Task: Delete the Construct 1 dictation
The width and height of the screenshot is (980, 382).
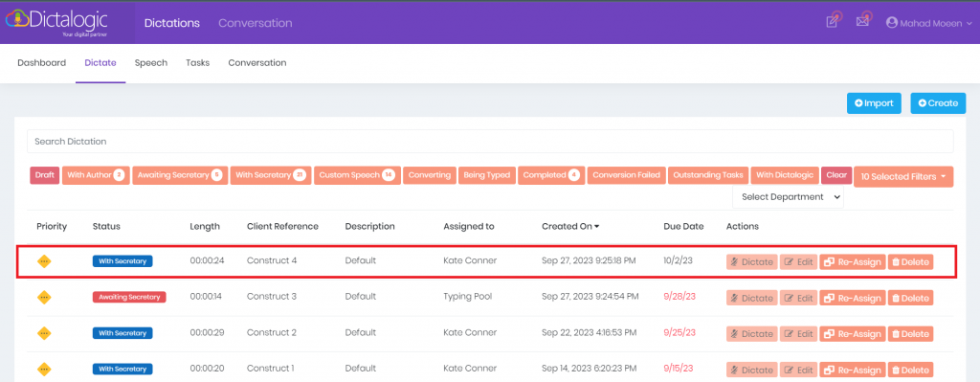Action: (x=911, y=370)
